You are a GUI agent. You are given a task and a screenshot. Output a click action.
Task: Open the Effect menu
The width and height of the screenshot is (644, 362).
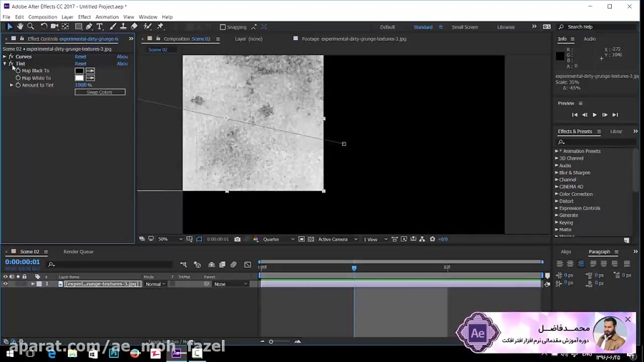pos(84,17)
